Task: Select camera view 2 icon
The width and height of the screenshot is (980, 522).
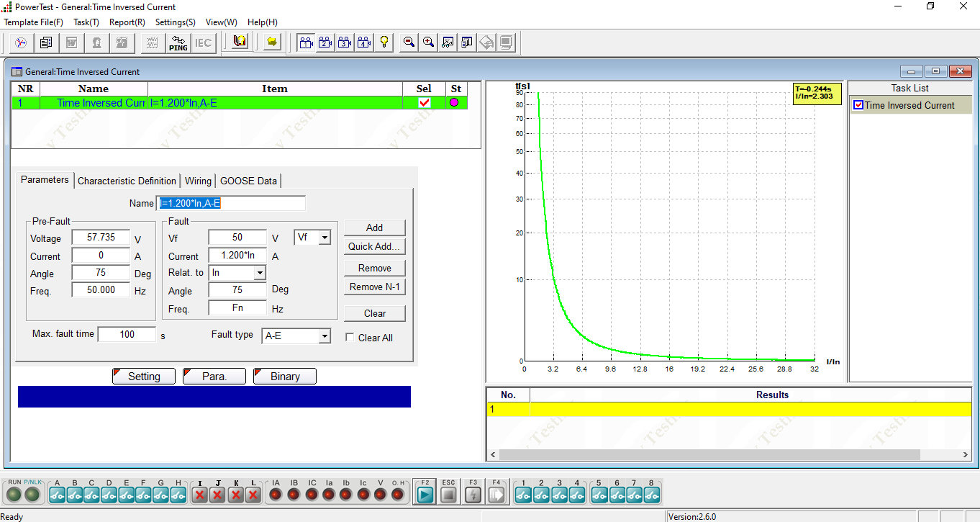Action: [325, 42]
